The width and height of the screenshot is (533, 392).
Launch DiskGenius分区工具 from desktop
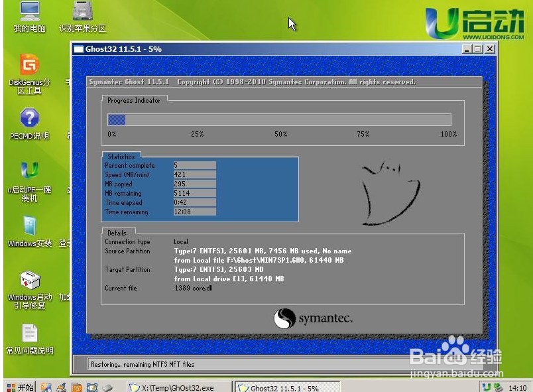click(x=30, y=74)
